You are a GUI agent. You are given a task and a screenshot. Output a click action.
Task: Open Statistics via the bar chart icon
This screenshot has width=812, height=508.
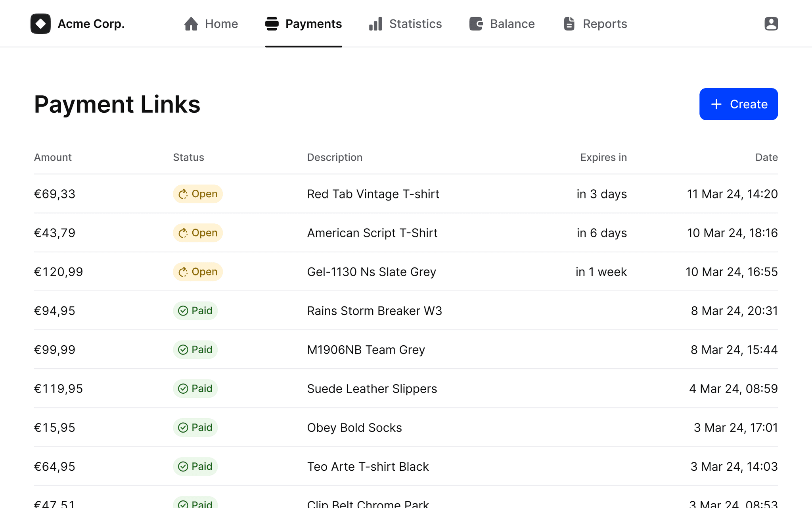(375, 24)
